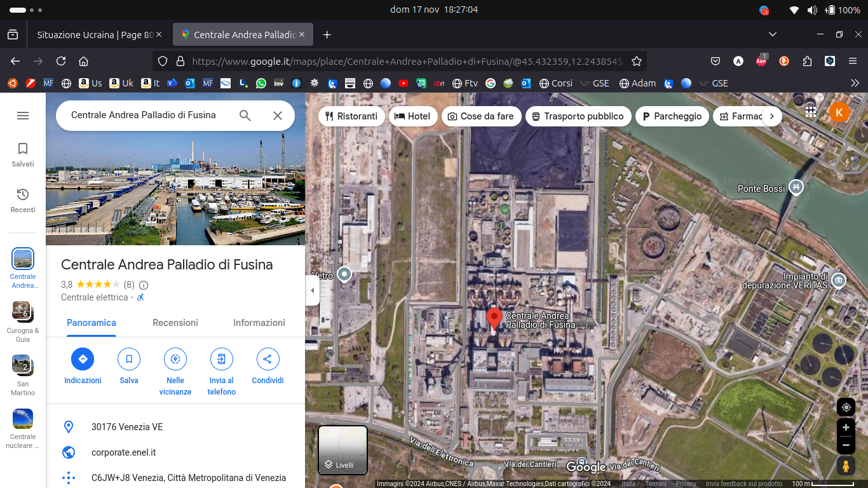Click the wheelchair accessibility icon
868x488 pixels.
[140, 297]
